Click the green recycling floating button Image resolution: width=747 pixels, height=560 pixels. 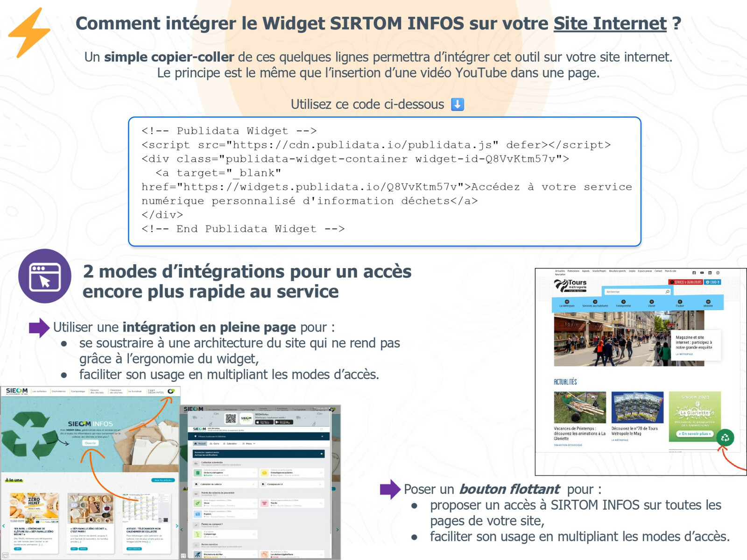click(x=725, y=438)
